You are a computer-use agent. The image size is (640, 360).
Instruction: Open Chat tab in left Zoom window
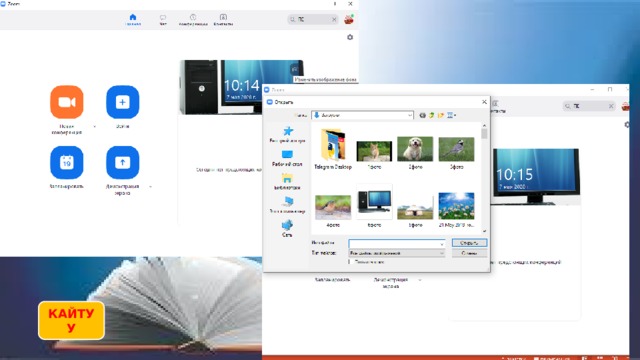[x=163, y=19]
